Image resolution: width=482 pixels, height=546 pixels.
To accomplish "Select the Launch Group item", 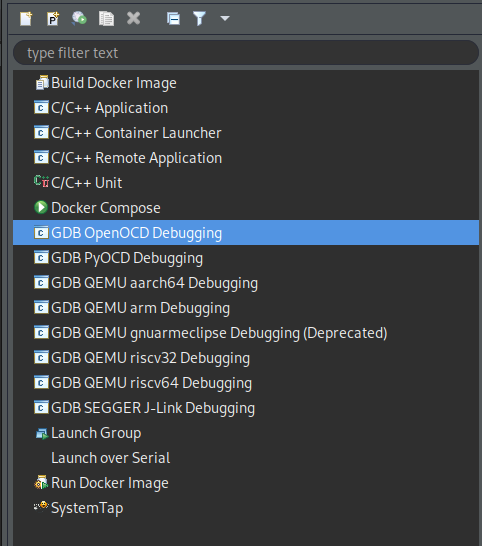I will point(96,433).
